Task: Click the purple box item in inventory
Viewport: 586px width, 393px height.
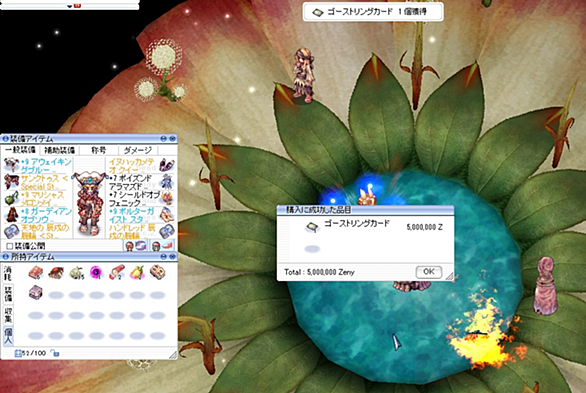Action: point(36,293)
